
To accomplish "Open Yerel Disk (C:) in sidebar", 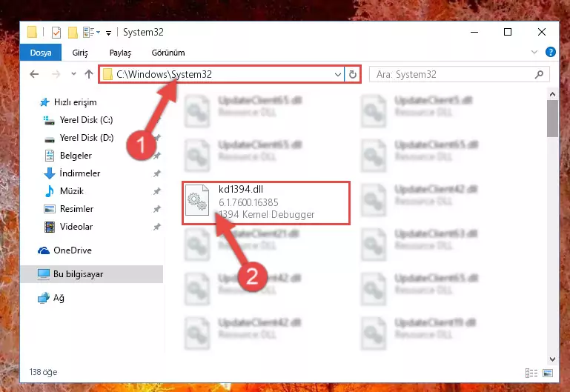I will 78,120.
